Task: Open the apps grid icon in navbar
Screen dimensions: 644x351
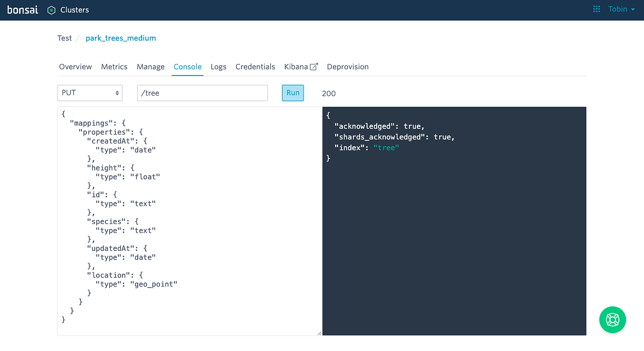Action: click(596, 9)
